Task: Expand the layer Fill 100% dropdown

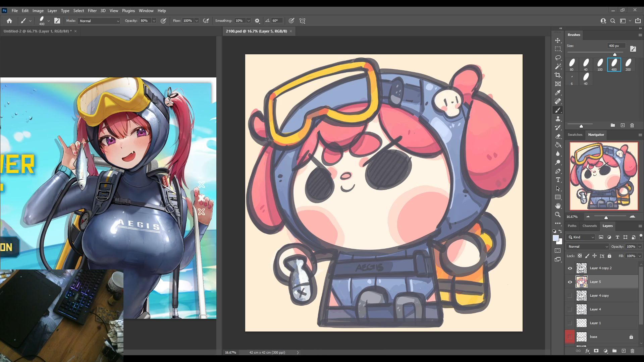Action: coord(640,256)
